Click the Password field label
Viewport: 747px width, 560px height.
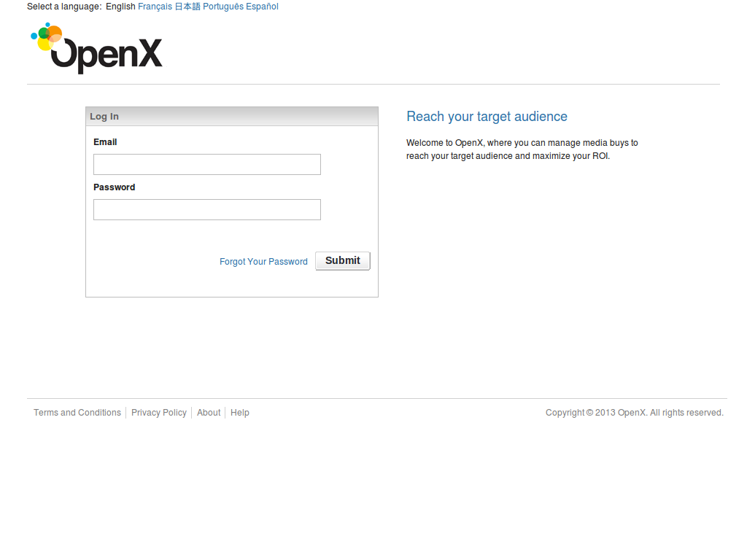point(115,187)
